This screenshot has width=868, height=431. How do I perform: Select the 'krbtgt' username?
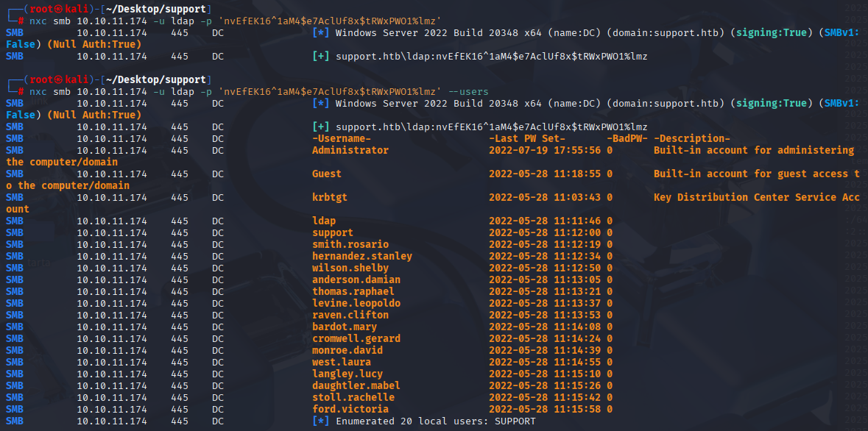[x=330, y=198]
